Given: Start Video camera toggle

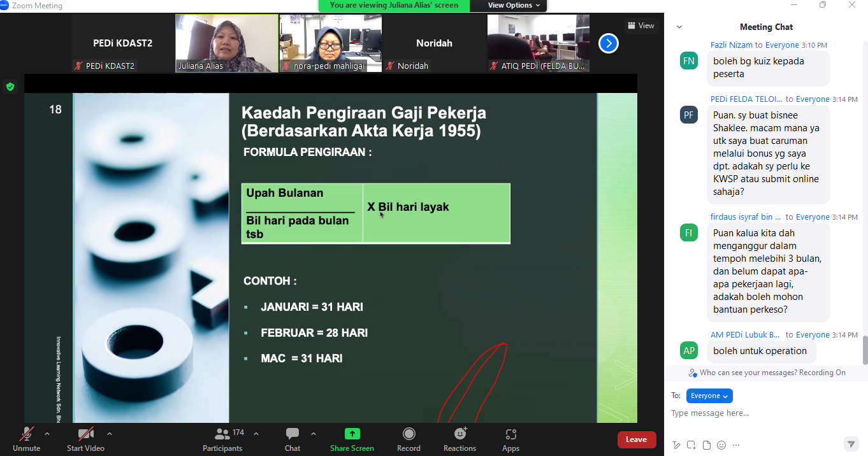Looking at the screenshot, I should pyautogui.click(x=85, y=439).
